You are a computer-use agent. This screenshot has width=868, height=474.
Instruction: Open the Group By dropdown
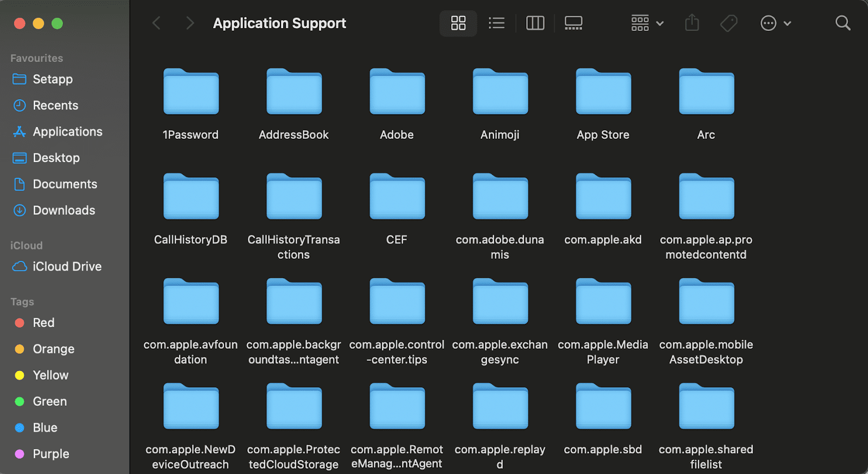[647, 23]
